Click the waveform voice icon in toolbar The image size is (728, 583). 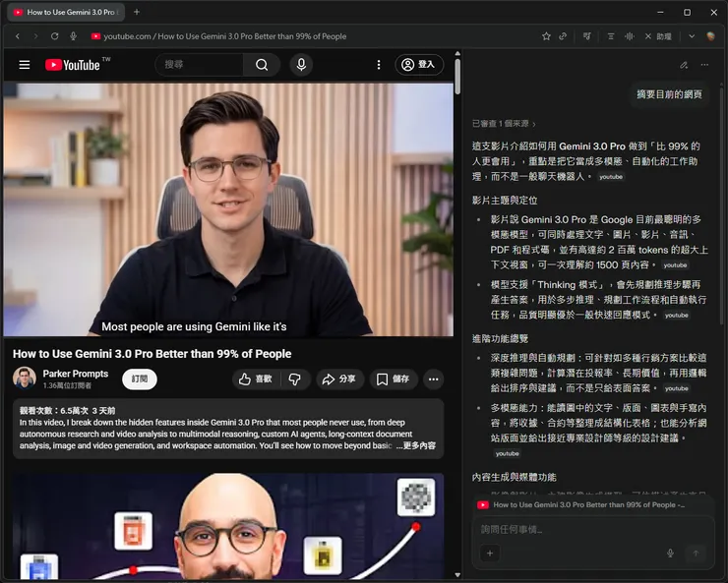(629, 36)
